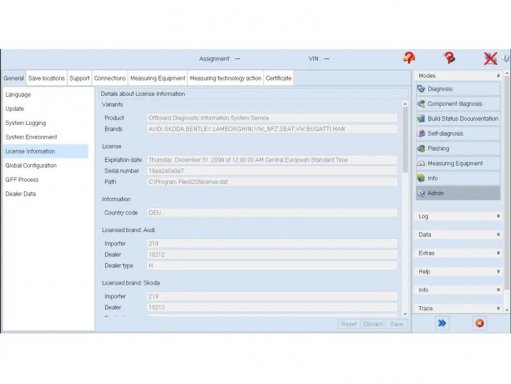This screenshot has width=511, height=384.
Task: Click the blue double-arrow forward icon
Action: point(442,323)
